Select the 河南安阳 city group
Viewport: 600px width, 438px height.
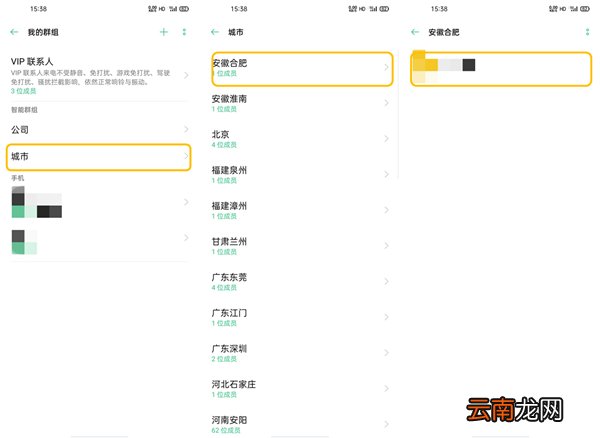(302, 424)
